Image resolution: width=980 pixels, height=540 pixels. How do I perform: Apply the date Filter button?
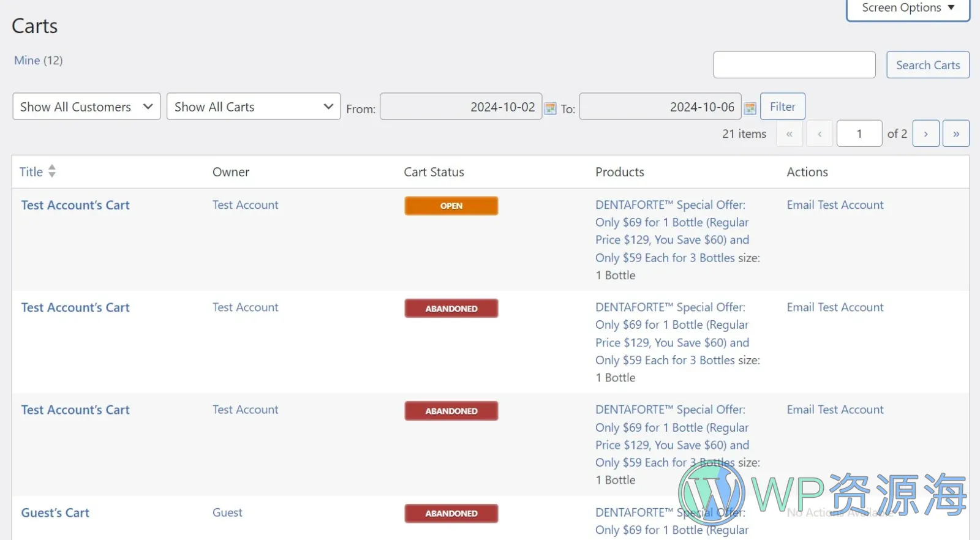pyautogui.click(x=783, y=107)
